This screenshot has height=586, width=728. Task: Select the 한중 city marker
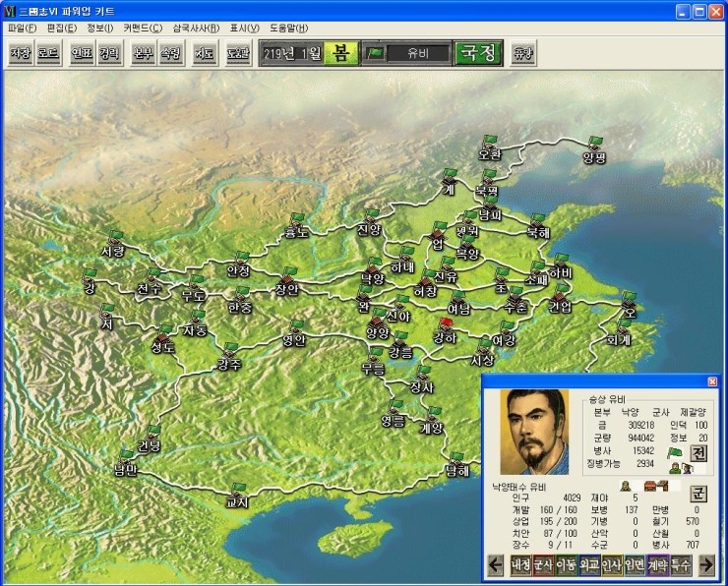(240, 301)
